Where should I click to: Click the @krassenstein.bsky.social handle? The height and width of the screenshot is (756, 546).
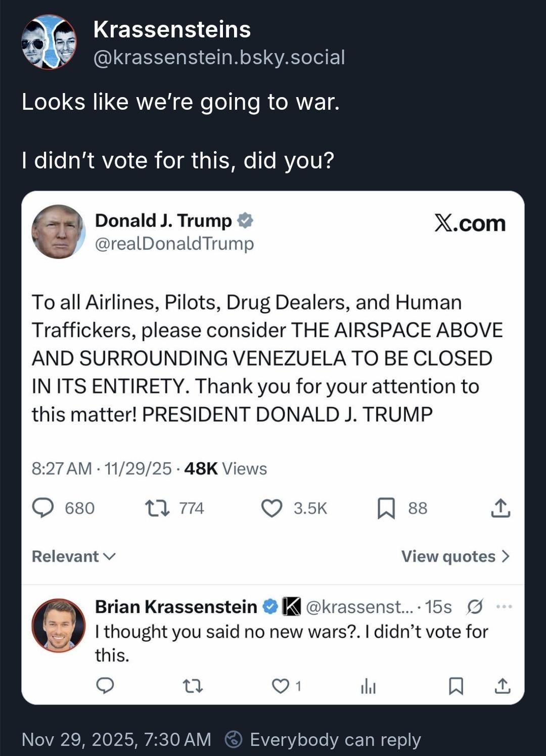tap(219, 57)
